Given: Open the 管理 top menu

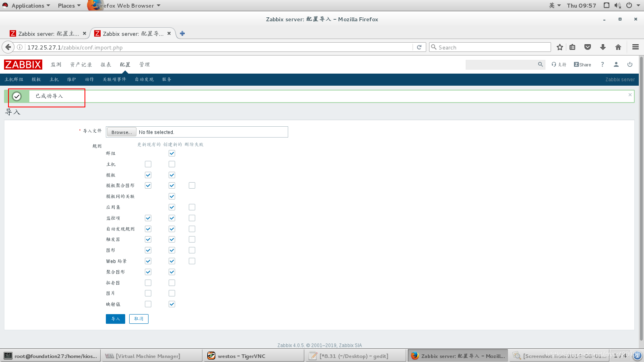Looking at the screenshot, I should click(144, 64).
